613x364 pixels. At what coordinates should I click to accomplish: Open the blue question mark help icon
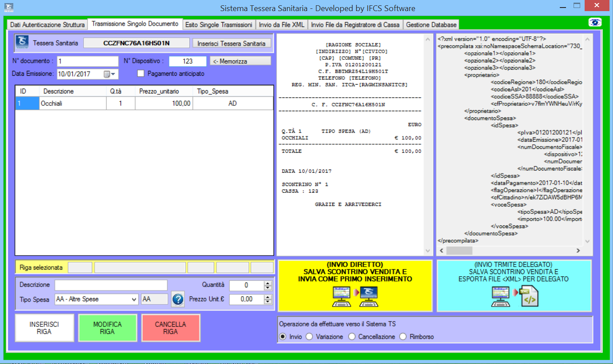pyautogui.click(x=178, y=300)
